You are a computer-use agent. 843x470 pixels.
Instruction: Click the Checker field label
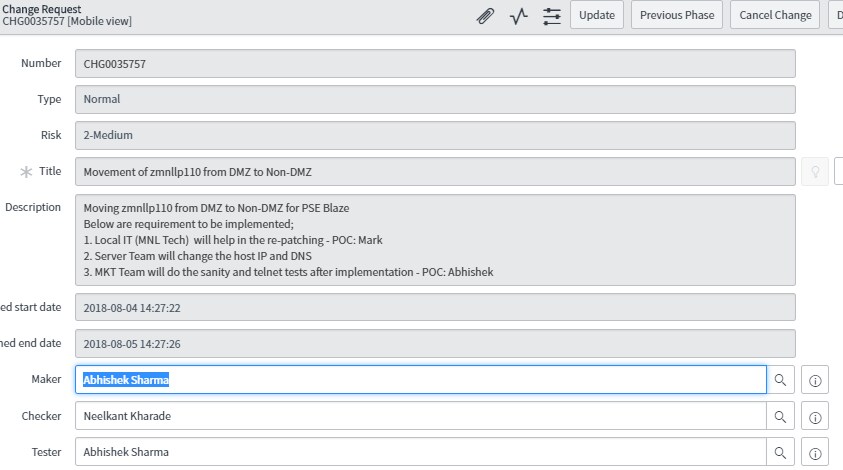(x=41, y=416)
